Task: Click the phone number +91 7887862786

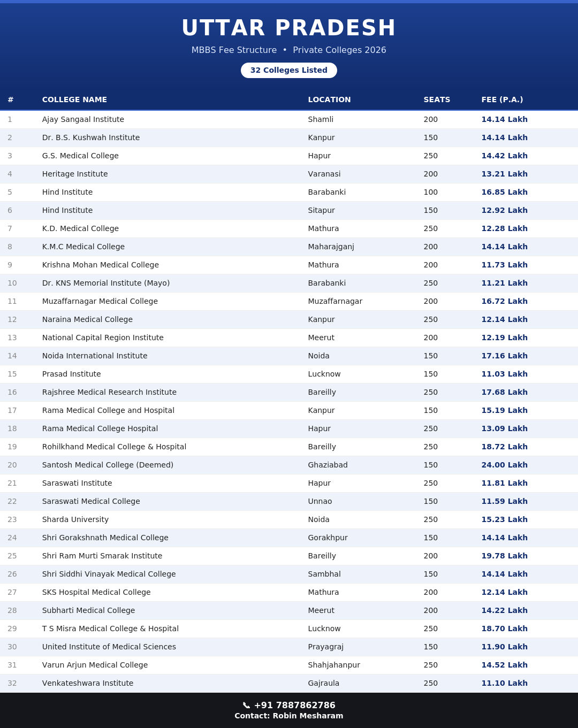Action: tap(294, 706)
